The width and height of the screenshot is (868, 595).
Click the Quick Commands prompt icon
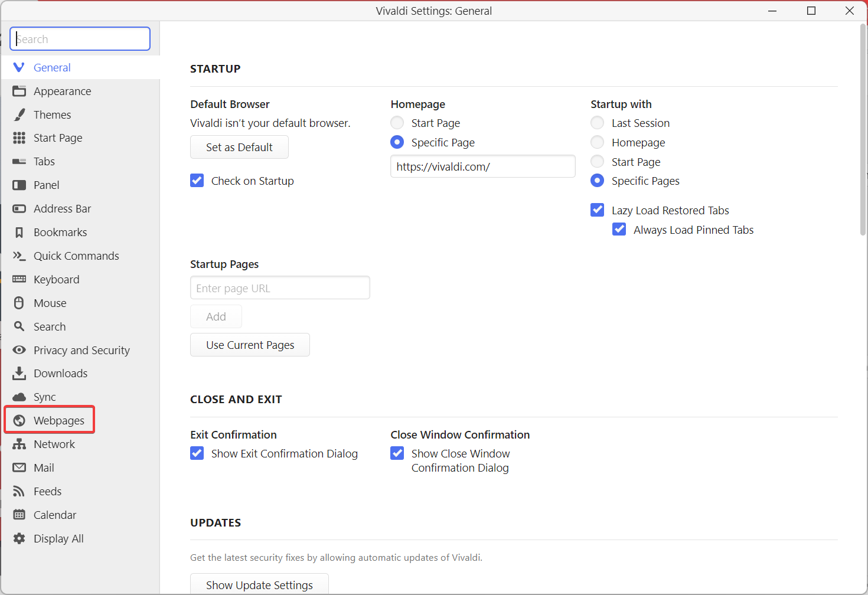click(19, 256)
